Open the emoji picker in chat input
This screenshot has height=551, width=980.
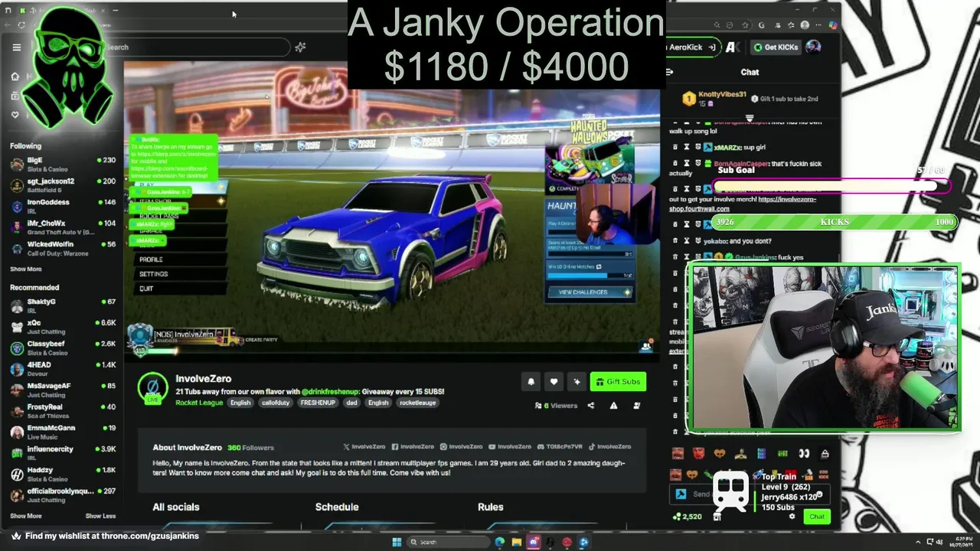[818, 494]
